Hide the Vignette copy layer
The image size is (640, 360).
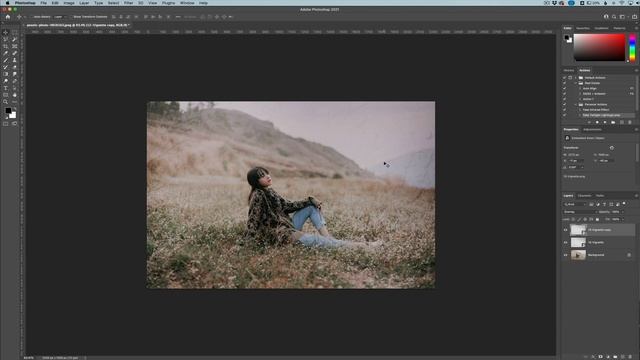(565, 230)
